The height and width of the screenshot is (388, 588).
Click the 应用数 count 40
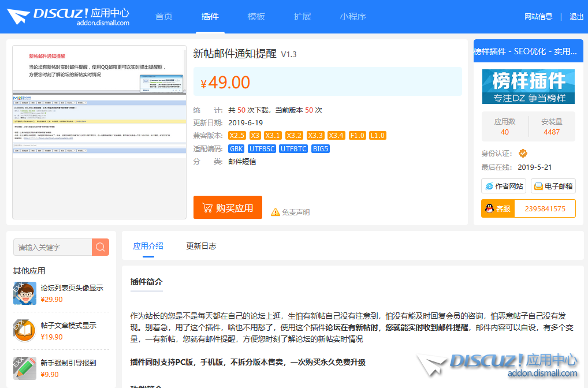tap(504, 132)
